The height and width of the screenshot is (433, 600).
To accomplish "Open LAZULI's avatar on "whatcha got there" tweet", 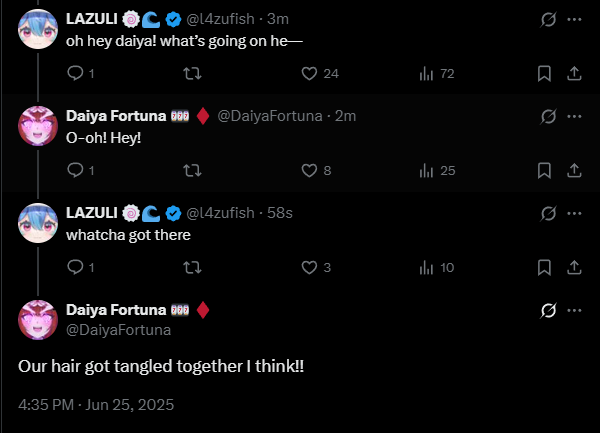I will pyautogui.click(x=39, y=223).
